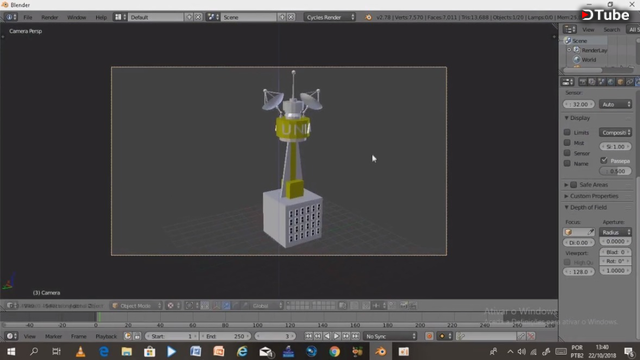Open the World properties tab icon

tap(611, 82)
